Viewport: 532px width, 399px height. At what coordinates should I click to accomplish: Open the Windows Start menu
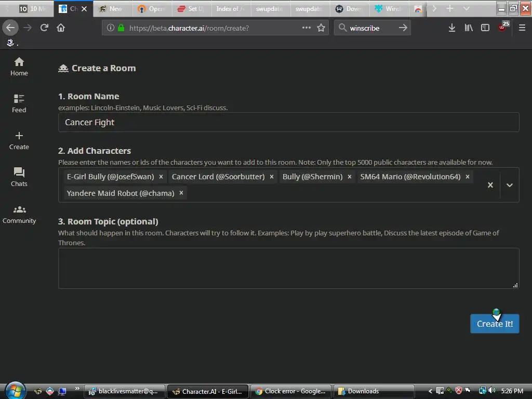[15, 391]
